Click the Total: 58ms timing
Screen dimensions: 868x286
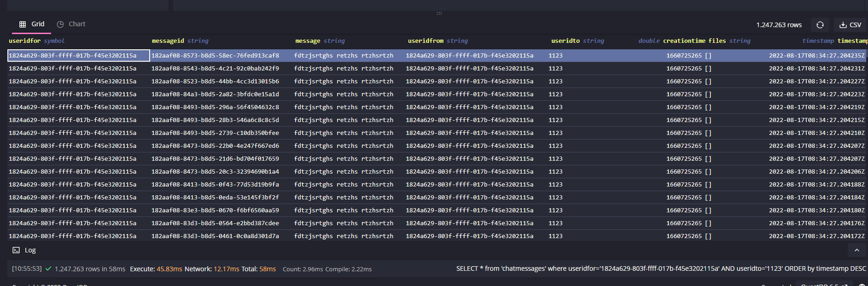pyautogui.click(x=258, y=269)
